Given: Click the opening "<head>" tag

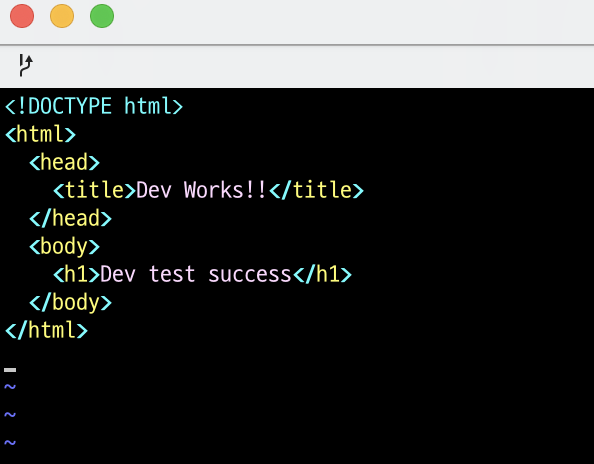Looking at the screenshot, I should [x=64, y=162].
